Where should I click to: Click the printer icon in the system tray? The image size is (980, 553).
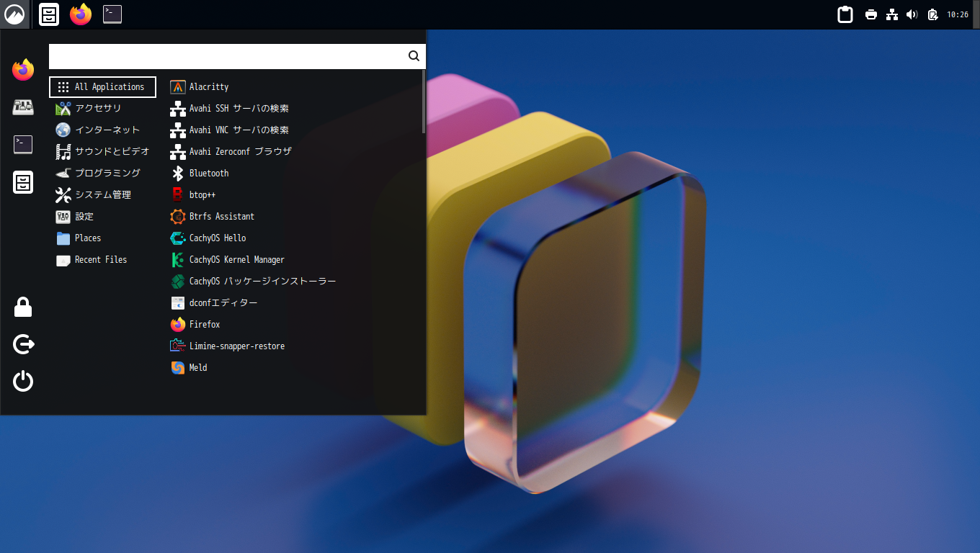pyautogui.click(x=871, y=14)
